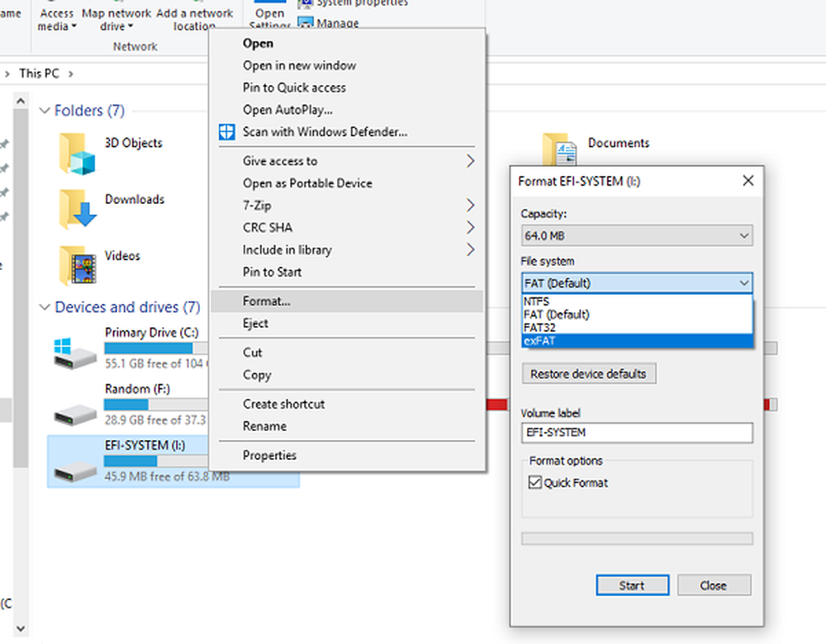
Task: Click the chevron after This PC
Action: coord(70,73)
